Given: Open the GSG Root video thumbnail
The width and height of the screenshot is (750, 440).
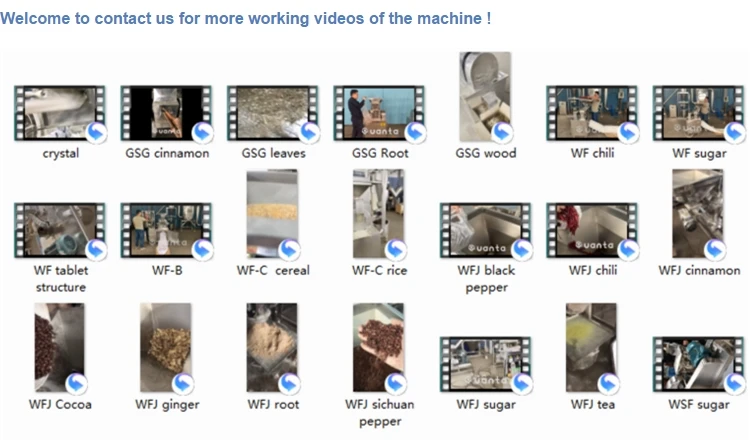Looking at the screenshot, I should [379, 113].
